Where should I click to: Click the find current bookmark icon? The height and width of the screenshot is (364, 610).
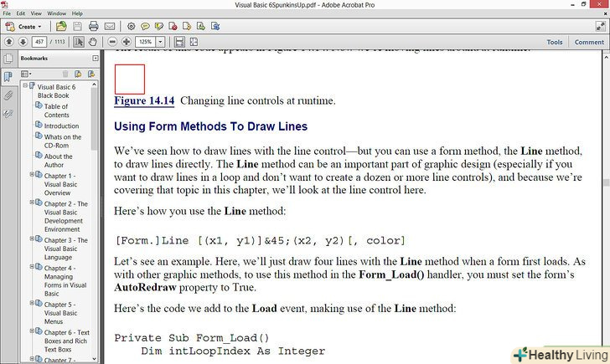click(91, 74)
